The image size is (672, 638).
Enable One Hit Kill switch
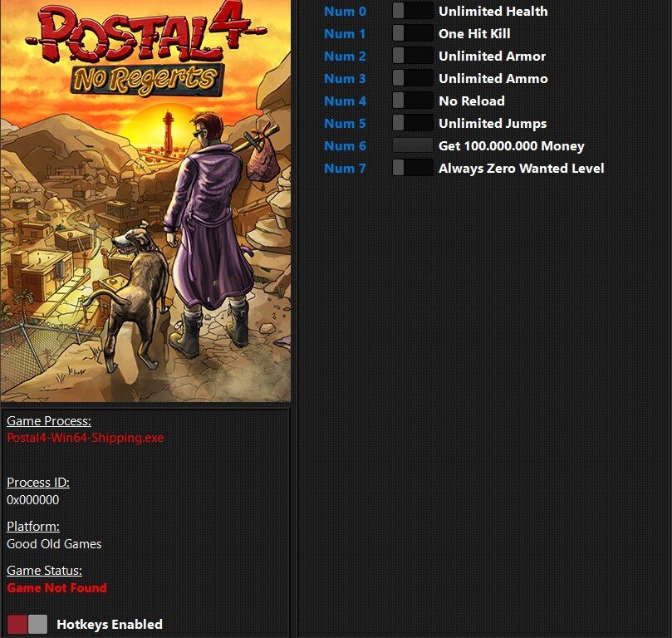click(x=412, y=33)
